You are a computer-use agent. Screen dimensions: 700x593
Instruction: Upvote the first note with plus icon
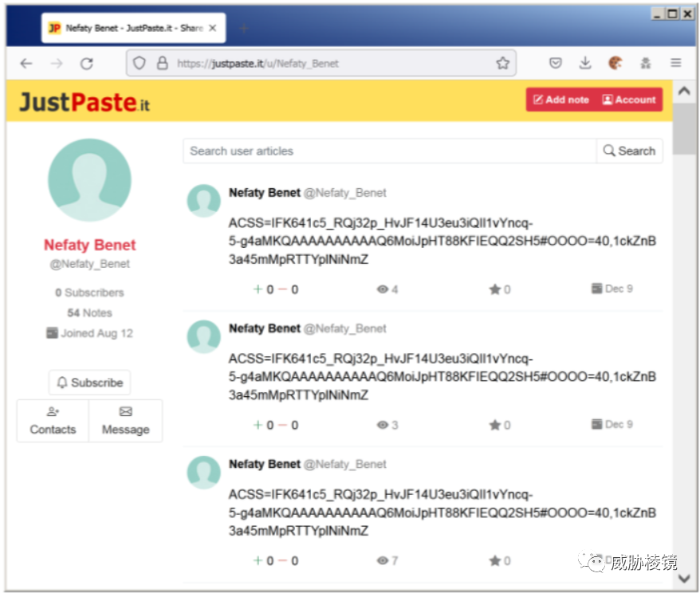pyautogui.click(x=258, y=289)
